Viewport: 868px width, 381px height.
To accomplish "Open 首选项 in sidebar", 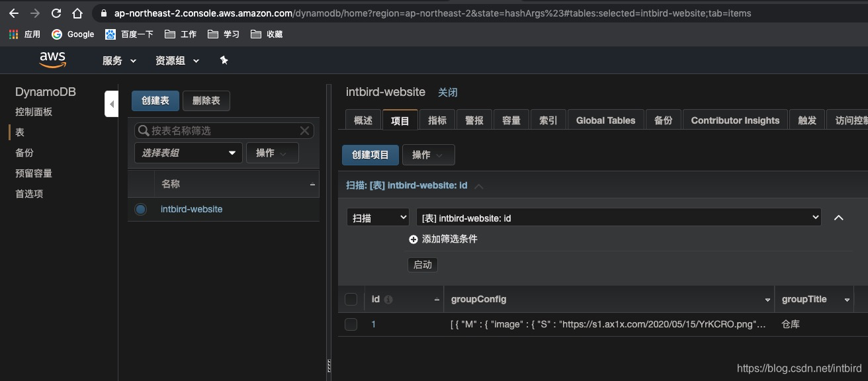I will coord(29,194).
